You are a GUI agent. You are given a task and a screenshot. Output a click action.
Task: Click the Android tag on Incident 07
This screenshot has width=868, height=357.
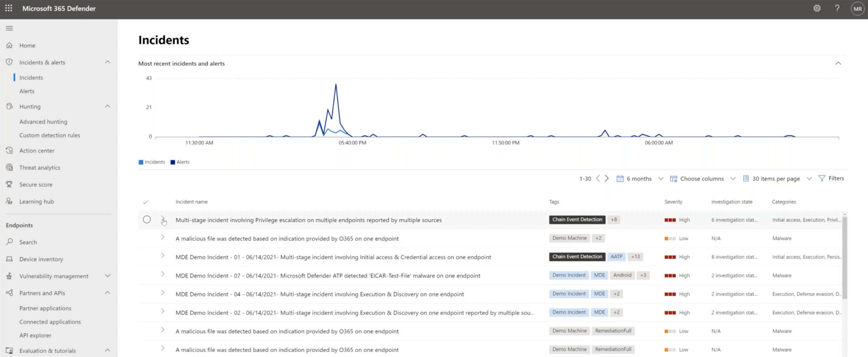(622, 275)
